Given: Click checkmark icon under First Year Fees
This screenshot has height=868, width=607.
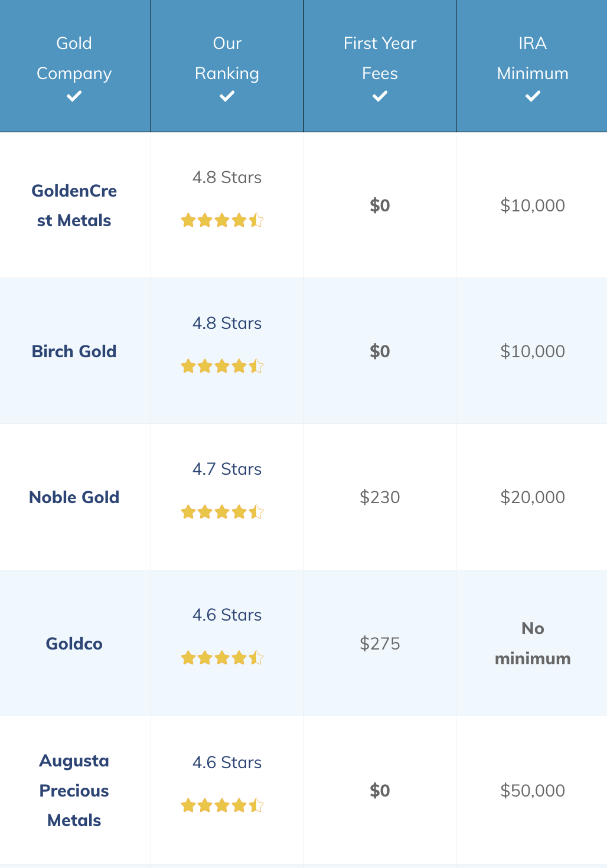Looking at the screenshot, I should (380, 96).
